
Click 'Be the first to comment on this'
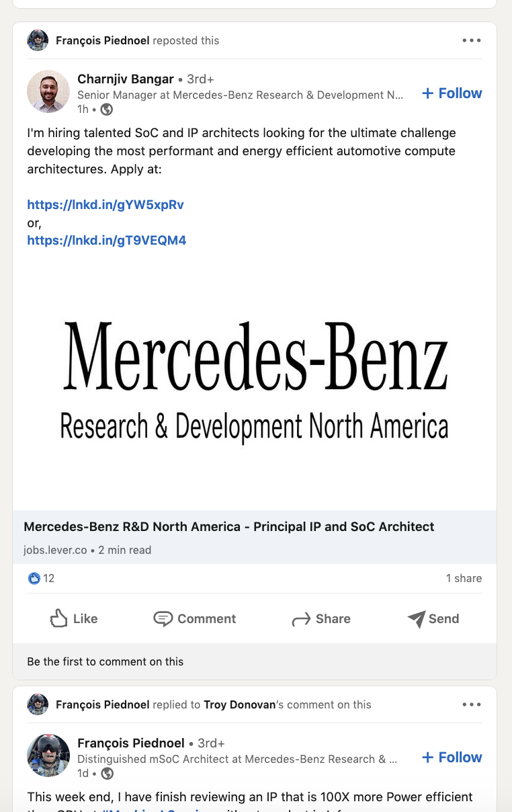point(105,661)
